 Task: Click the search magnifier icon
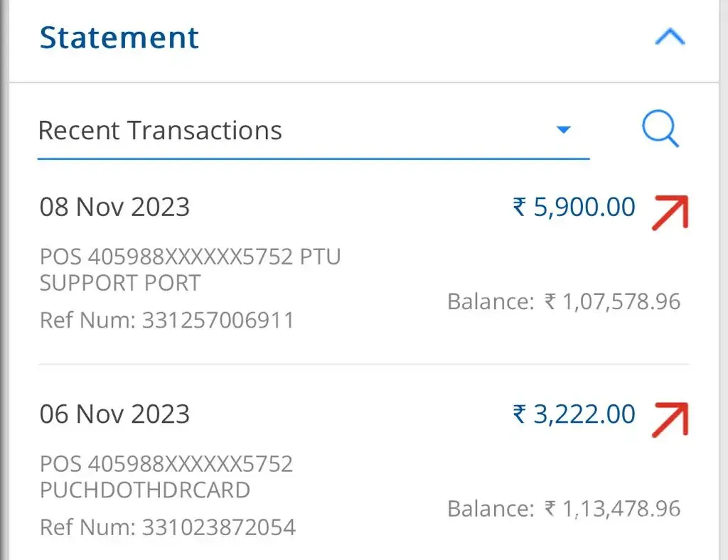pos(660,131)
